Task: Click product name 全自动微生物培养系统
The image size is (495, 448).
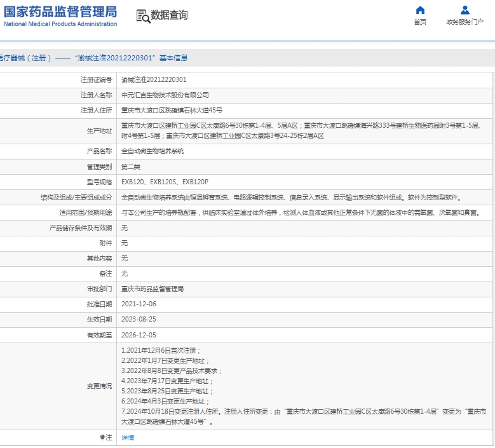Action: 153,151
